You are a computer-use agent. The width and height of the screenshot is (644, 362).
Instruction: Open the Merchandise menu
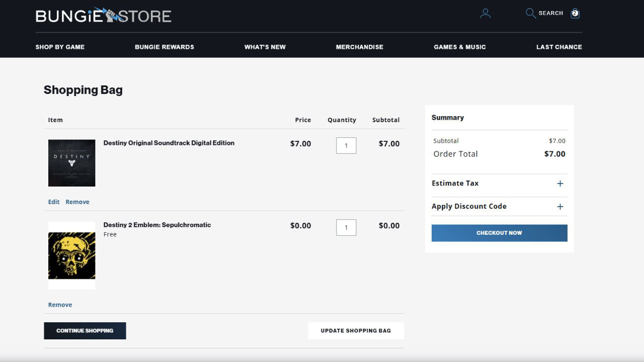[359, 47]
